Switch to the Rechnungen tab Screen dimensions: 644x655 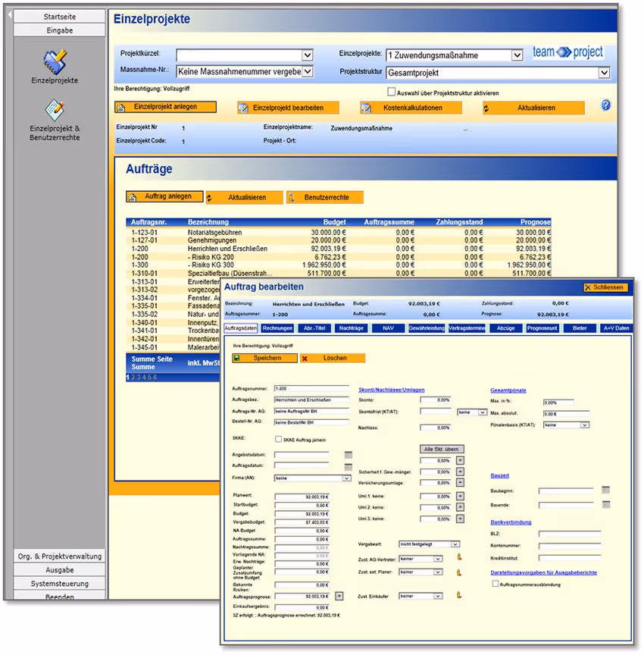tap(276, 326)
